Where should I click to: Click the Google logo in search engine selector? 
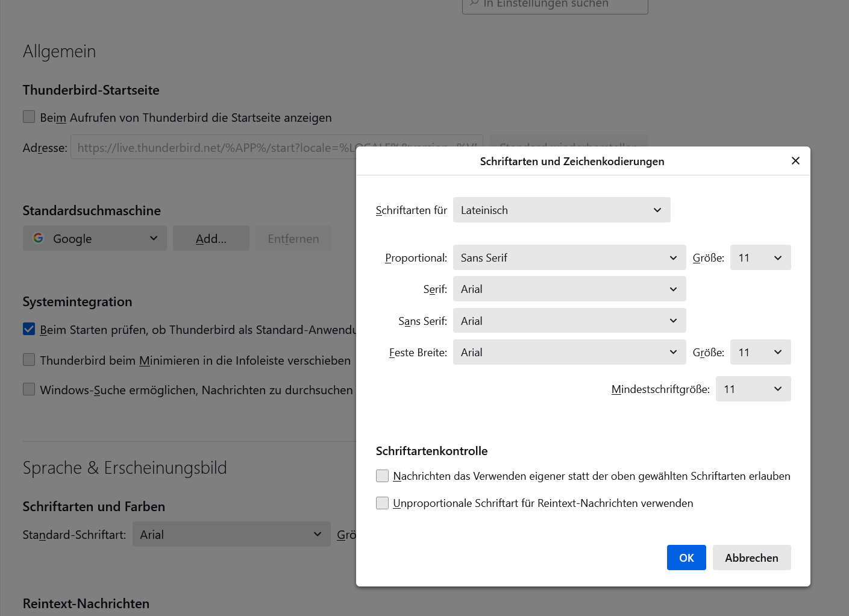(38, 238)
